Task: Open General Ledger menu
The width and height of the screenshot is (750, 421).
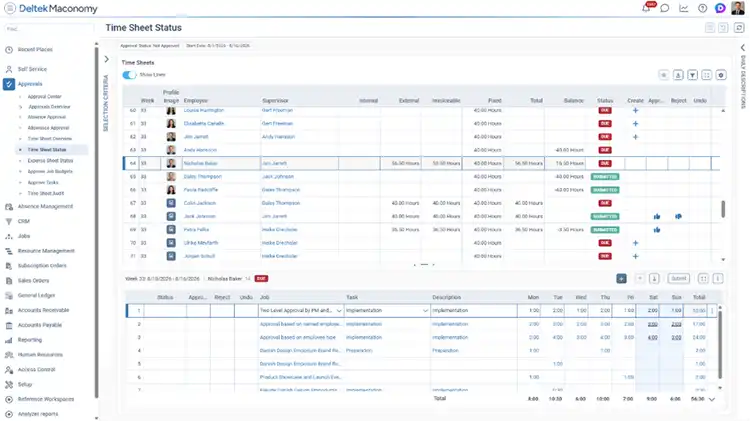Action: [x=36, y=296]
